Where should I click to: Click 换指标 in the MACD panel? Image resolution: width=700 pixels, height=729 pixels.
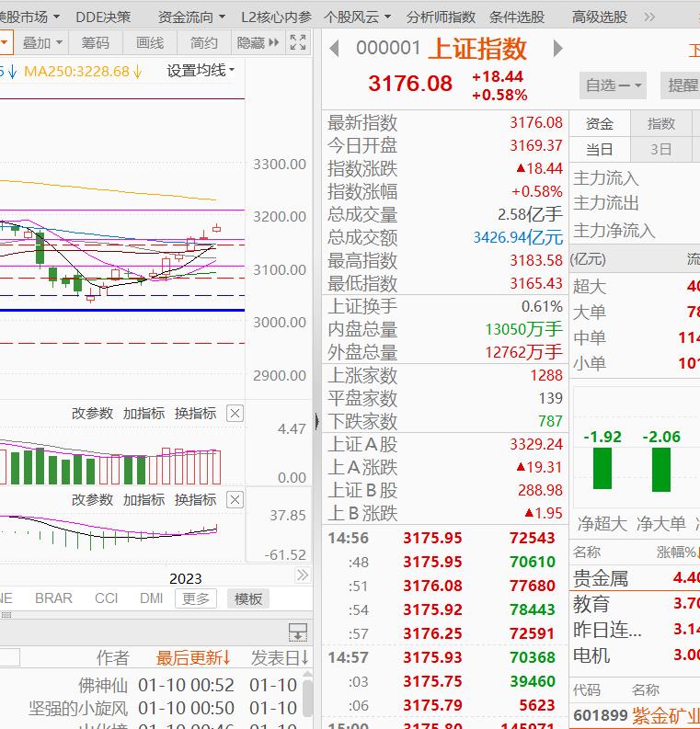point(195,500)
